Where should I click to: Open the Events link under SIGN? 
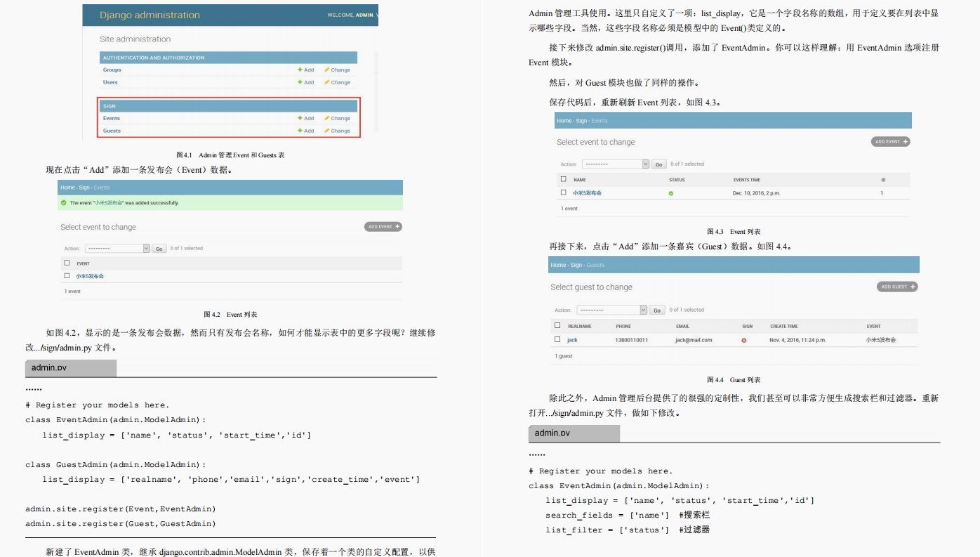pyautogui.click(x=112, y=118)
